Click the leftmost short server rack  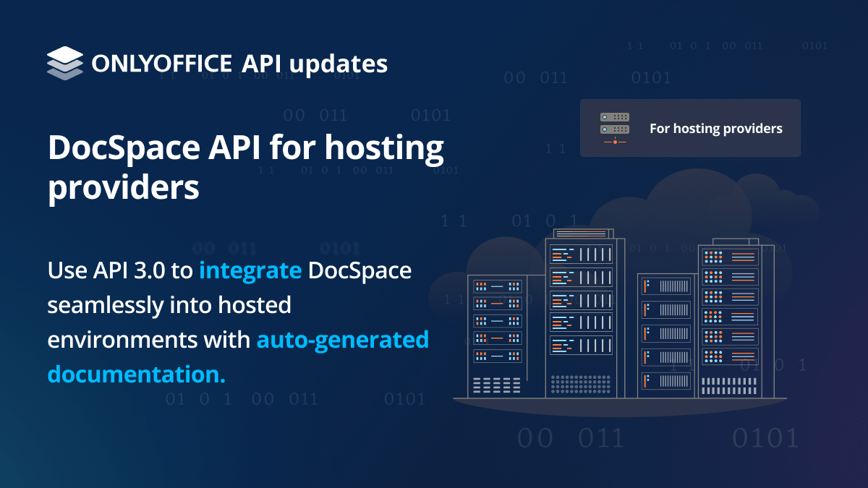pyautogui.click(x=498, y=336)
